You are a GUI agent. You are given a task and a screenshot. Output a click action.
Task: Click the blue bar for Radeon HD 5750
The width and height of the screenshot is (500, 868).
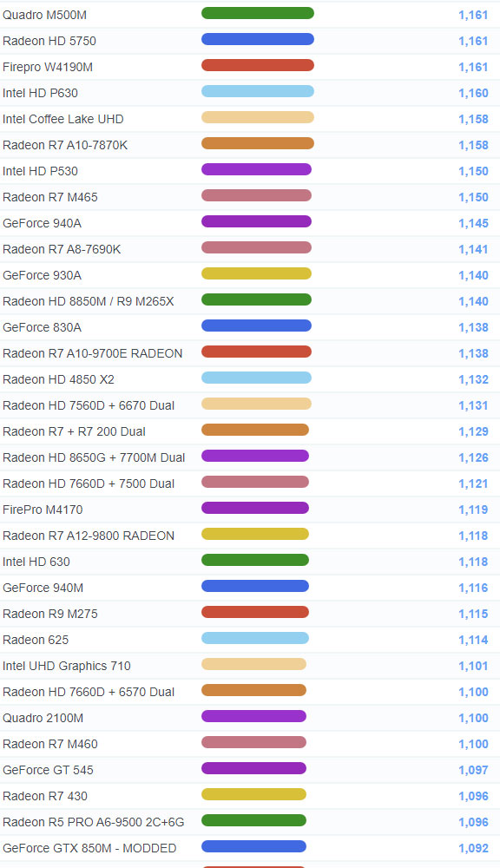(258, 39)
